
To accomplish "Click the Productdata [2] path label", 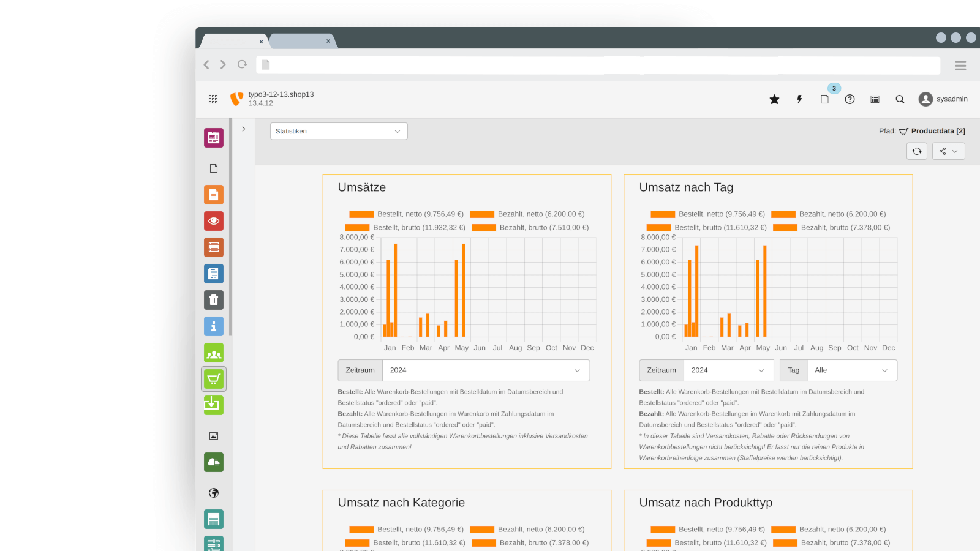I will (938, 131).
